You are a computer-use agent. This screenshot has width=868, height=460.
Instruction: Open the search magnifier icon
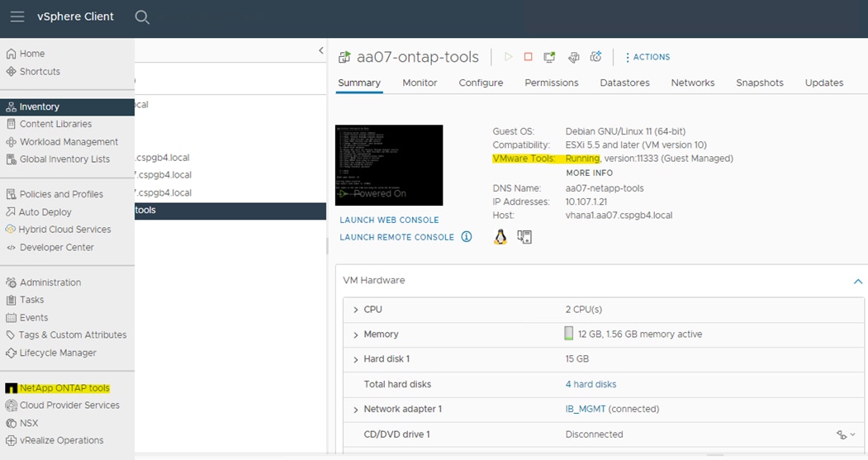142,17
